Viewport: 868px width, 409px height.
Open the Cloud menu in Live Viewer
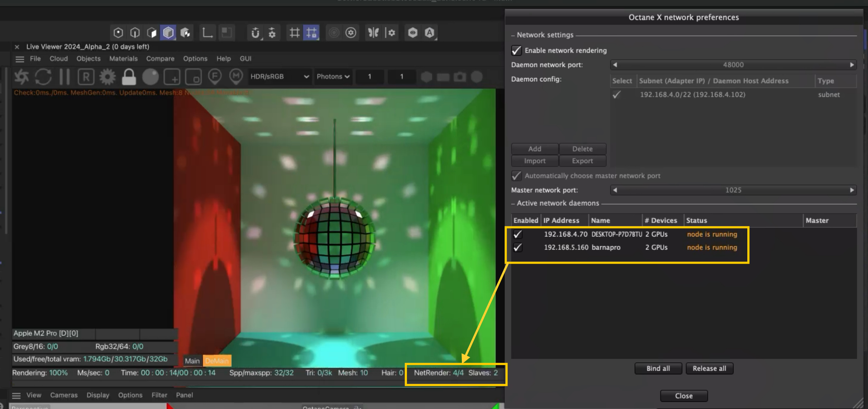(59, 59)
